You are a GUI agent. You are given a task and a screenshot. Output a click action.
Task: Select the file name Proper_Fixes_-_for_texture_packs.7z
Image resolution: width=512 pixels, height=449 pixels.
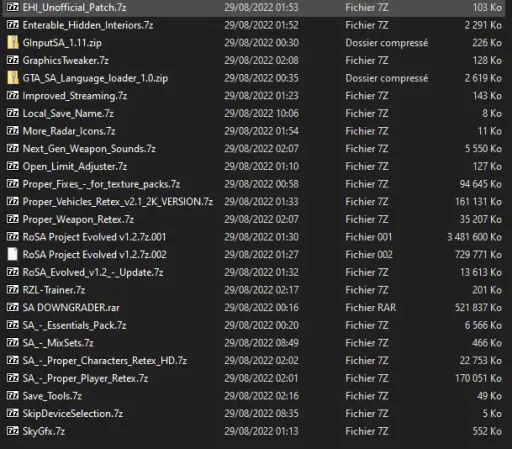click(101, 184)
